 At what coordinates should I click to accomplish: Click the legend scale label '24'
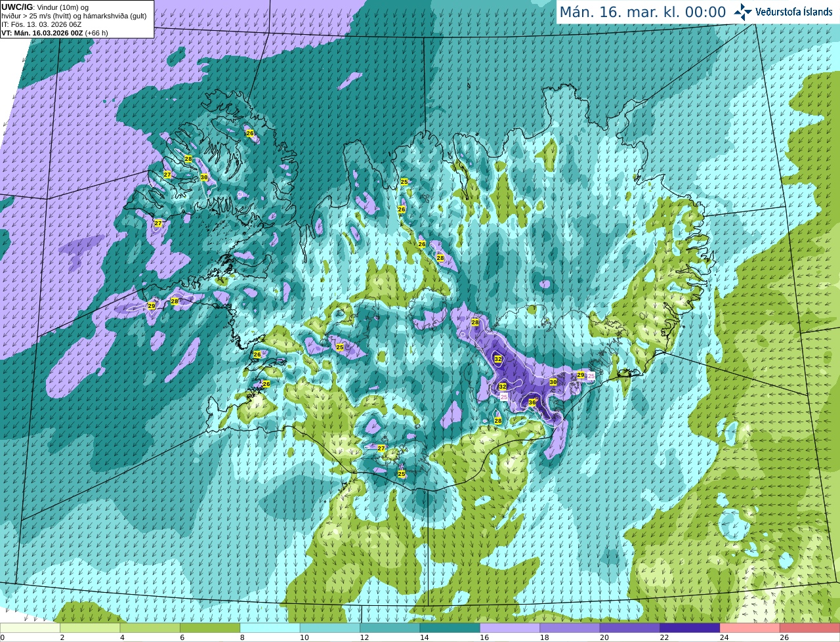724,637
